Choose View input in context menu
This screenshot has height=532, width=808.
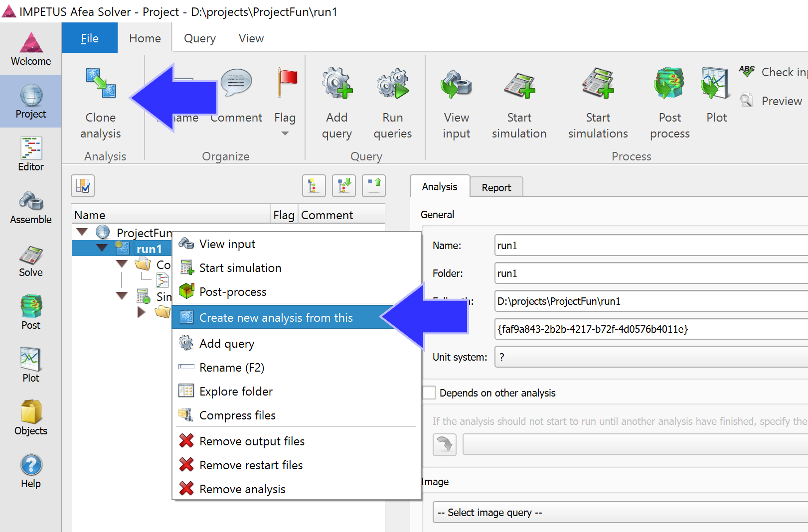pyautogui.click(x=296, y=244)
